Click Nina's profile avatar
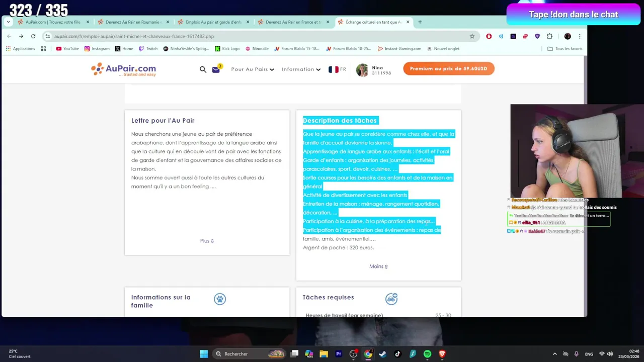This screenshot has height=362, width=644. pos(362,70)
